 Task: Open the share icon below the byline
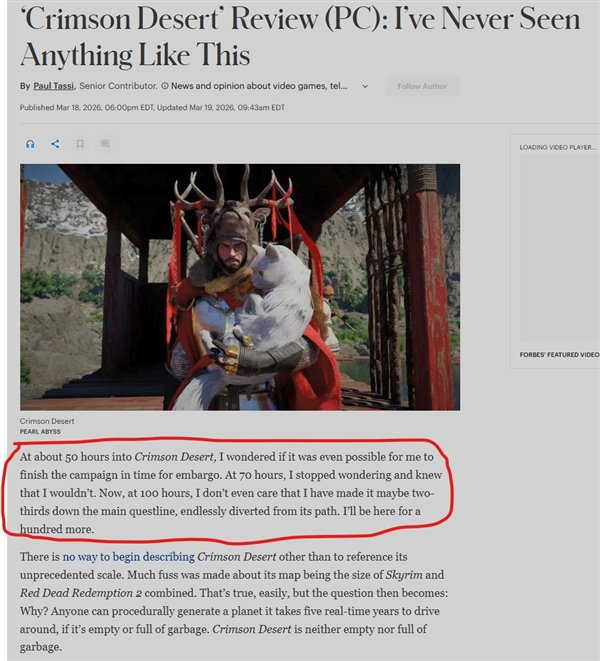coord(55,144)
